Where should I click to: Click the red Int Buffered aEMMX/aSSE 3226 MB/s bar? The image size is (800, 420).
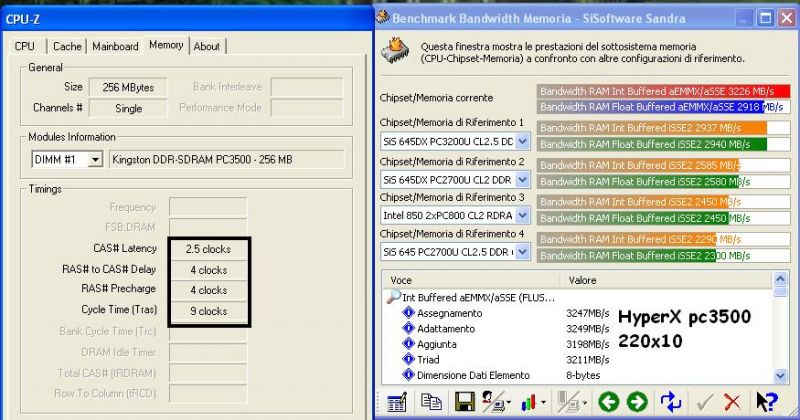tap(663, 91)
